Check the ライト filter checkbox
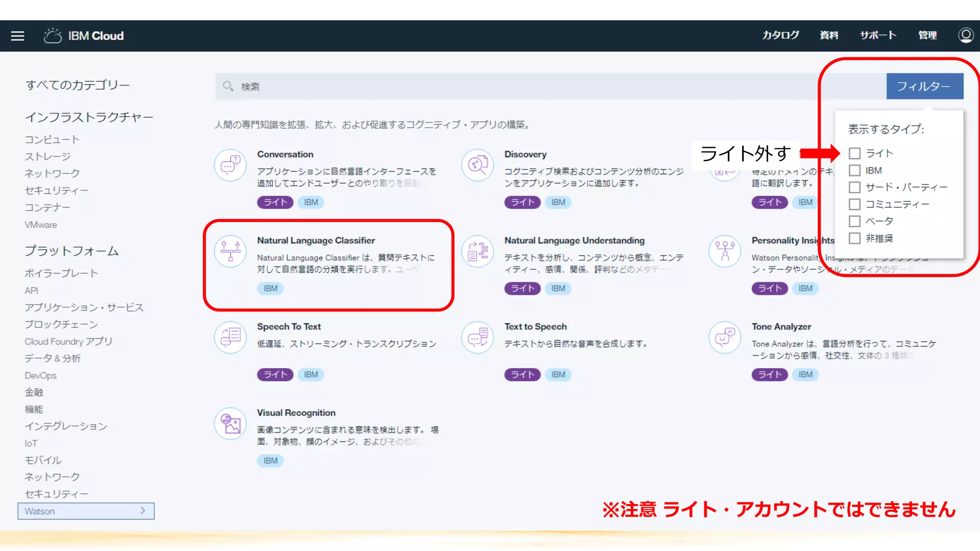This screenshot has width=980, height=551. coord(855,154)
